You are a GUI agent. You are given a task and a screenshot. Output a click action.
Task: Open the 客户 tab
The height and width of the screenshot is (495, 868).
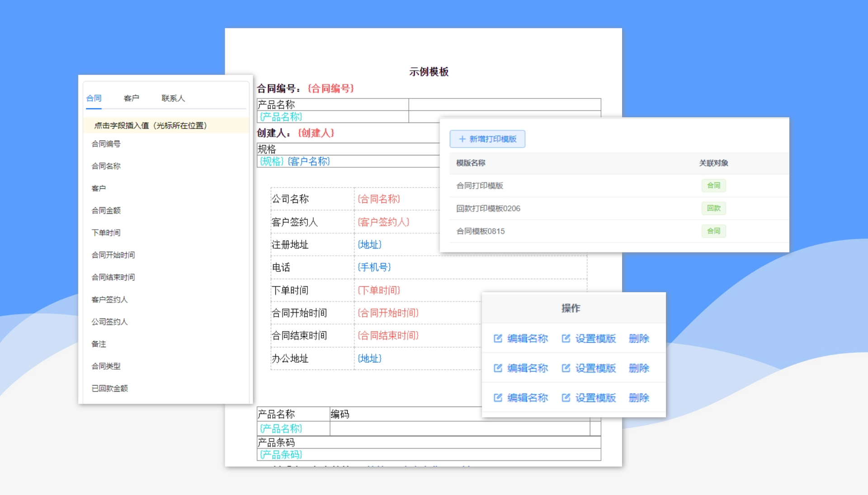pyautogui.click(x=131, y=98)
